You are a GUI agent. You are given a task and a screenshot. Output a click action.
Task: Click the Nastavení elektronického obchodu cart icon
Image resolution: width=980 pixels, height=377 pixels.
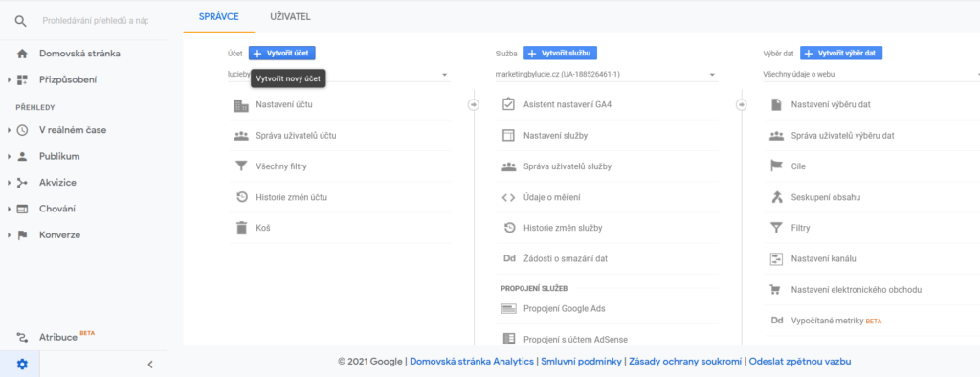pyautogui.click(x=776, y=290)
